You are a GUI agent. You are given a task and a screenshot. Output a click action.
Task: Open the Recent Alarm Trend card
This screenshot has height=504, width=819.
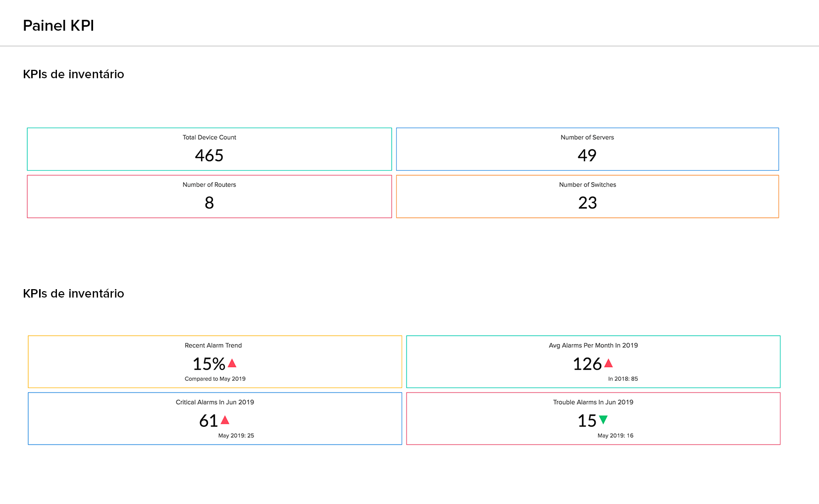[215, 361]
